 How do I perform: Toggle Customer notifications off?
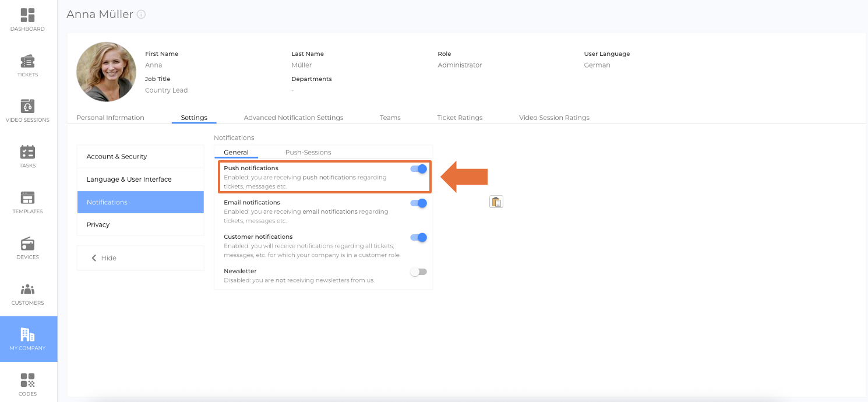coord(419,238)
